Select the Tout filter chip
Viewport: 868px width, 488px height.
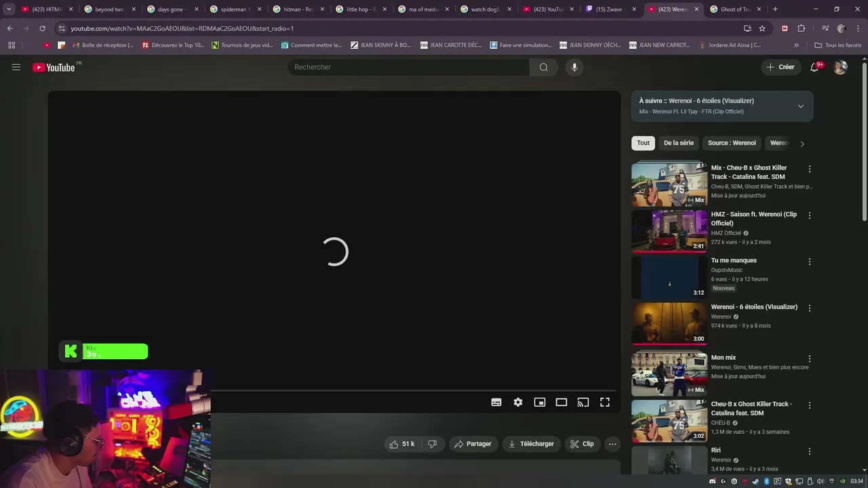click(x=644, y=143)
